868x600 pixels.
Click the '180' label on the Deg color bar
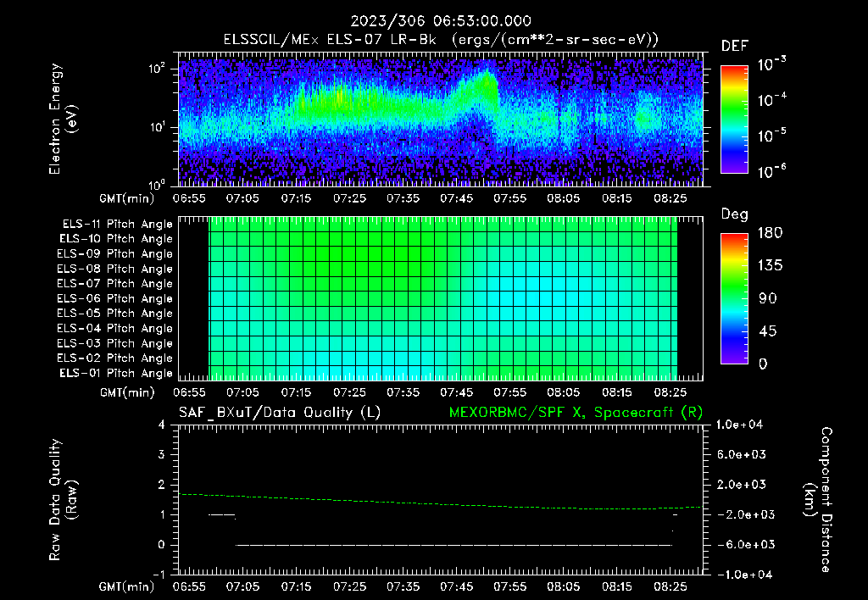tap(770, 232)
